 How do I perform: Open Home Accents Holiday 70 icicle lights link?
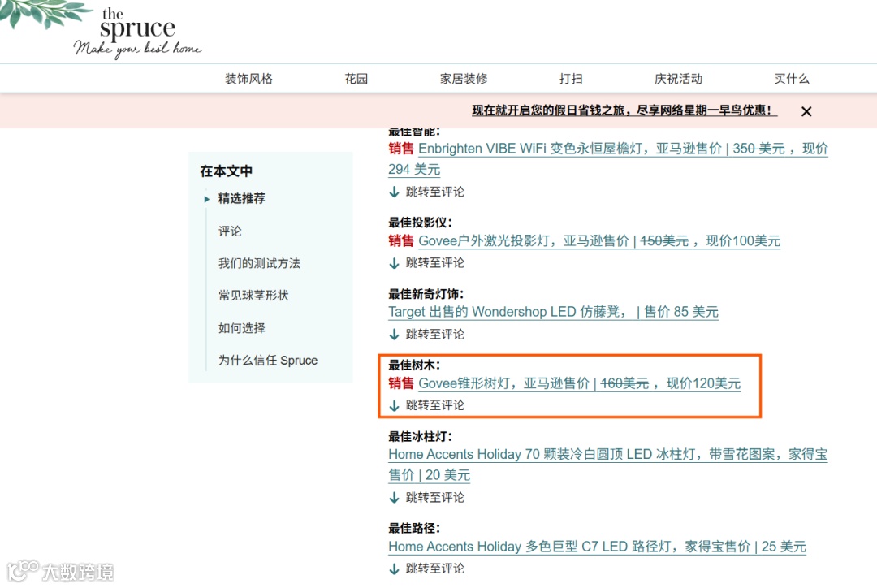click(608, 465)
